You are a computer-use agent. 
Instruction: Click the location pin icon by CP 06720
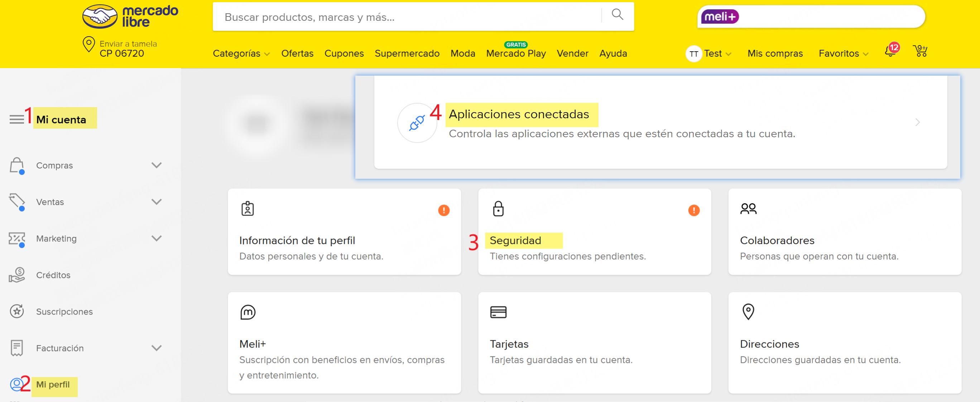pyautogui.click(x=88, y=44)
